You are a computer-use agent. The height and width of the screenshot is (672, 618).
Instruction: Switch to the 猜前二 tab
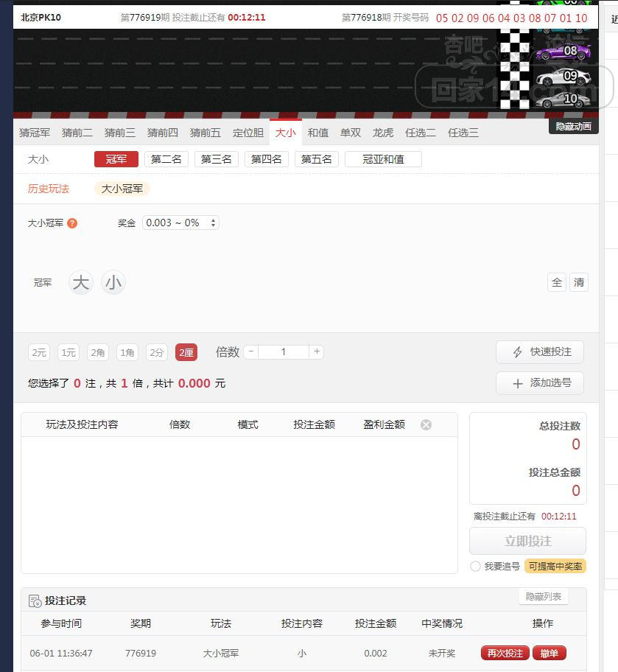coord(77,133)
